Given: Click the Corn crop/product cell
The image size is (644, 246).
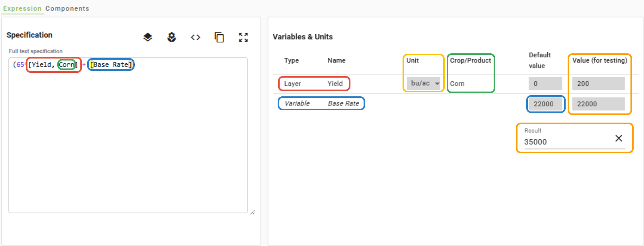Looking at the screenshot, I should (x=457, y=84).
